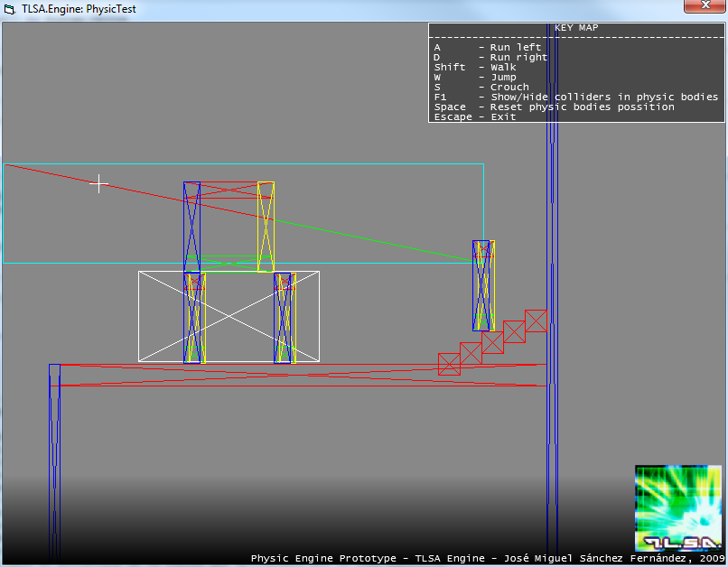The height and width of the screenshot is (567, 728).
Task: Click the upper-right yellow stacked physic body
Action: coord(266,226)
